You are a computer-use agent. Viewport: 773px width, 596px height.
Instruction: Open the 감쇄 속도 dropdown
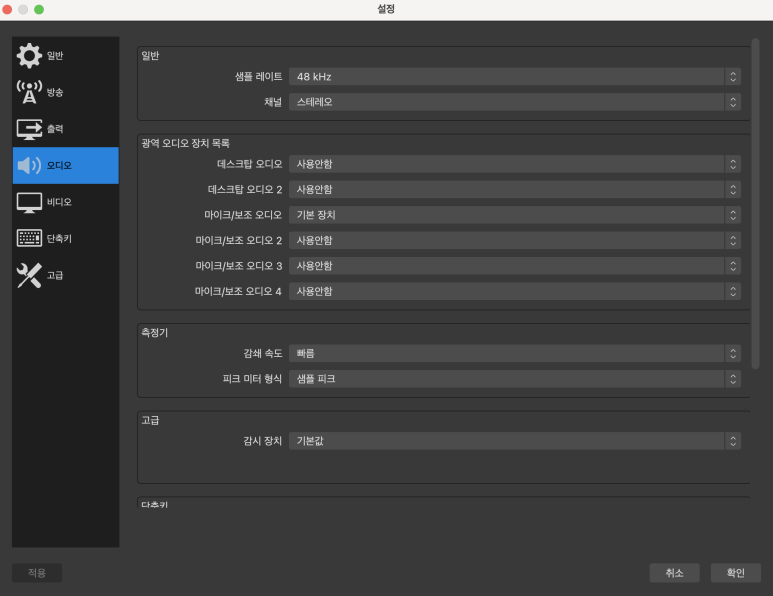[515, 353]
